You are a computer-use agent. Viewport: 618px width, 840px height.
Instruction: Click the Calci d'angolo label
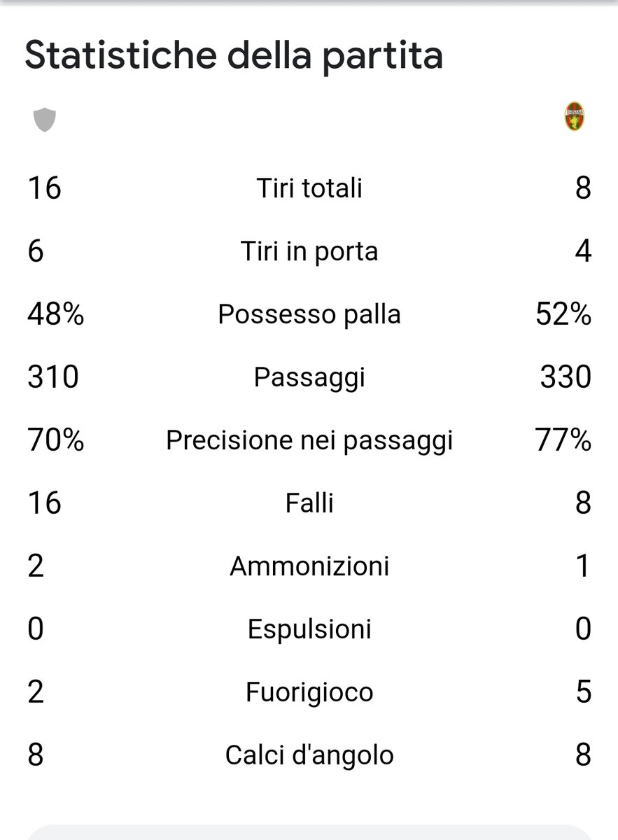click(x=309, y=755)
